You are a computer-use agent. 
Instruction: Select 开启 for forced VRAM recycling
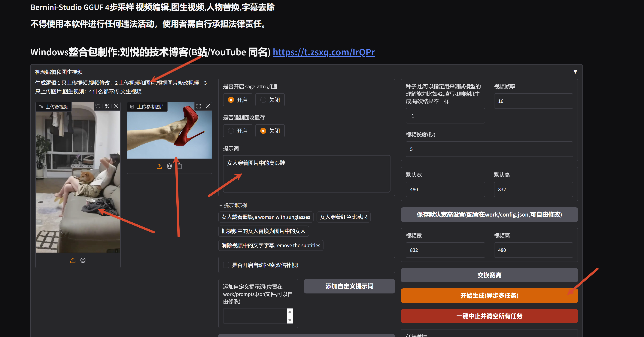[238, 131]
